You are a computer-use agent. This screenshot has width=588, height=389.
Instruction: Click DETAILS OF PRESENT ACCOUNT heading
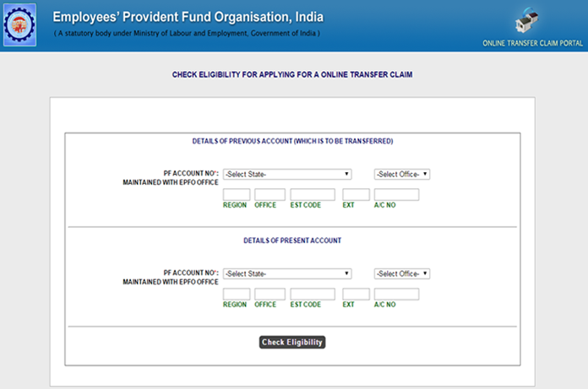(x=292, y=240)
